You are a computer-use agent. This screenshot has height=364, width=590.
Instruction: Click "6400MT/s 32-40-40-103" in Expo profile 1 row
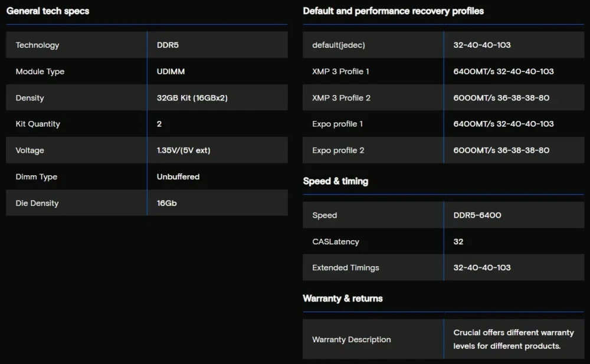click(x=503, y=124)
